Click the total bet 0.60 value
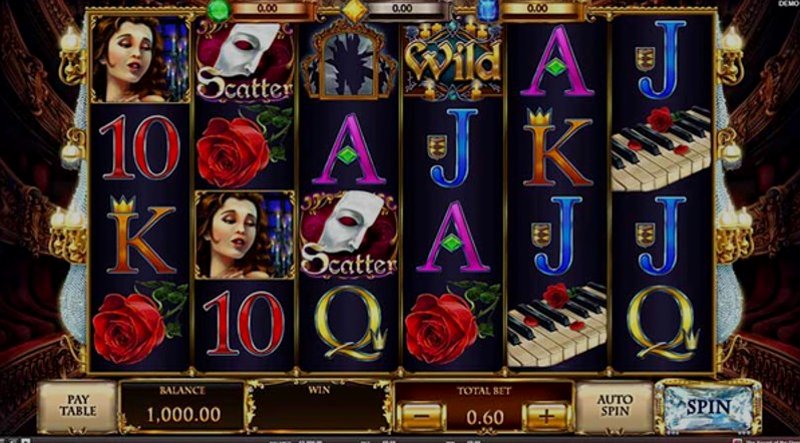Screen dimensions: 800x443 coord(485,417)
